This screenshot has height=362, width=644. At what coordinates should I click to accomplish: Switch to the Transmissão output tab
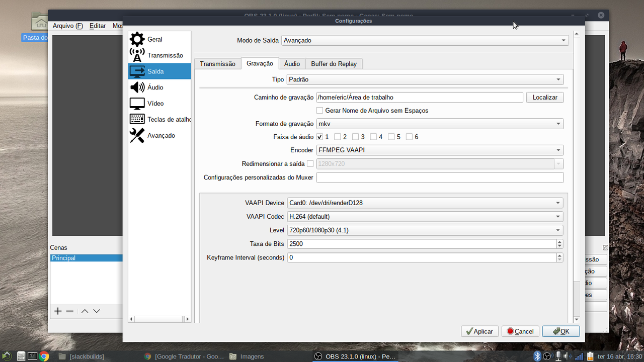click(217, 64)
